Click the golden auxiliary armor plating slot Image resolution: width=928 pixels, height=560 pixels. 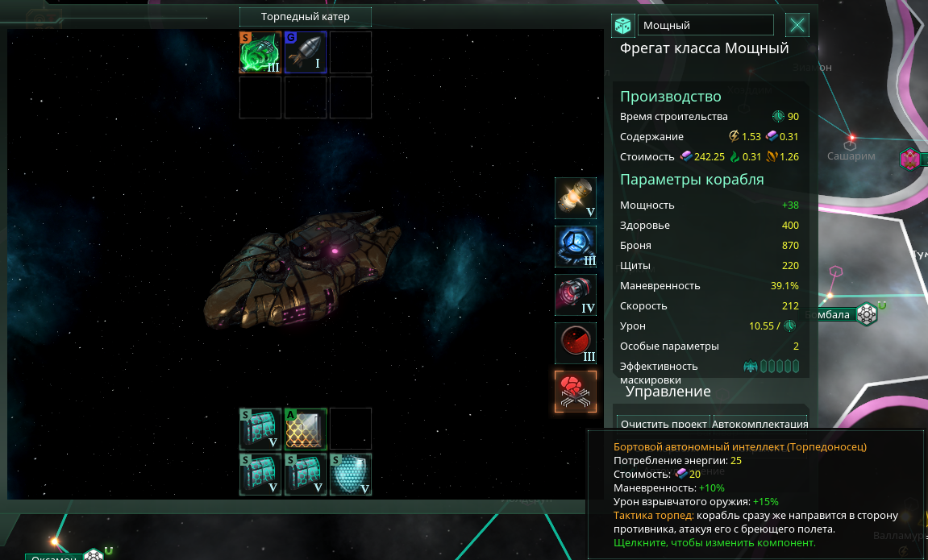pos(306,429)
